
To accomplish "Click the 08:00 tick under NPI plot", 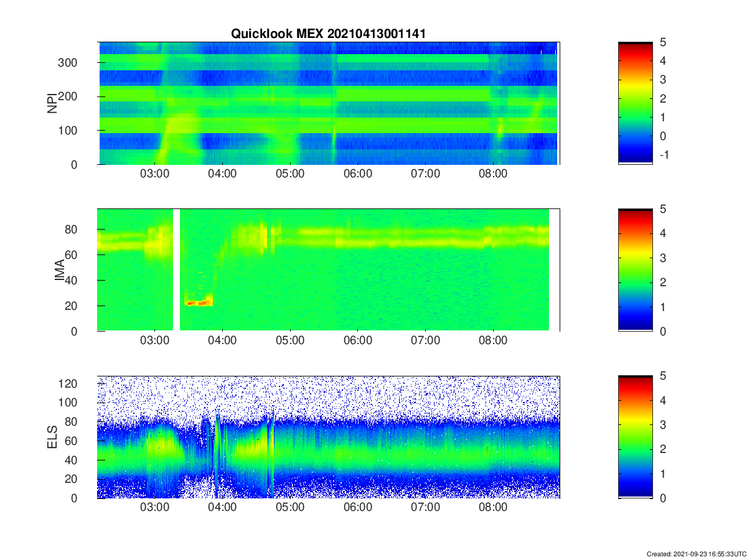I will tap(493, 174).
